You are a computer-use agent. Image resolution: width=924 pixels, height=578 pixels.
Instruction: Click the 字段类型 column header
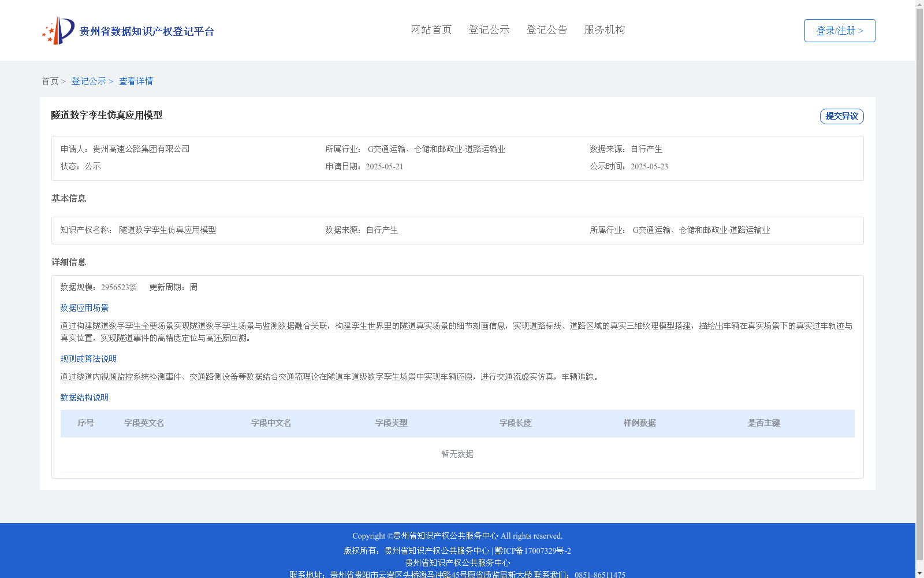pyautogui.click(x=392, y=423)
